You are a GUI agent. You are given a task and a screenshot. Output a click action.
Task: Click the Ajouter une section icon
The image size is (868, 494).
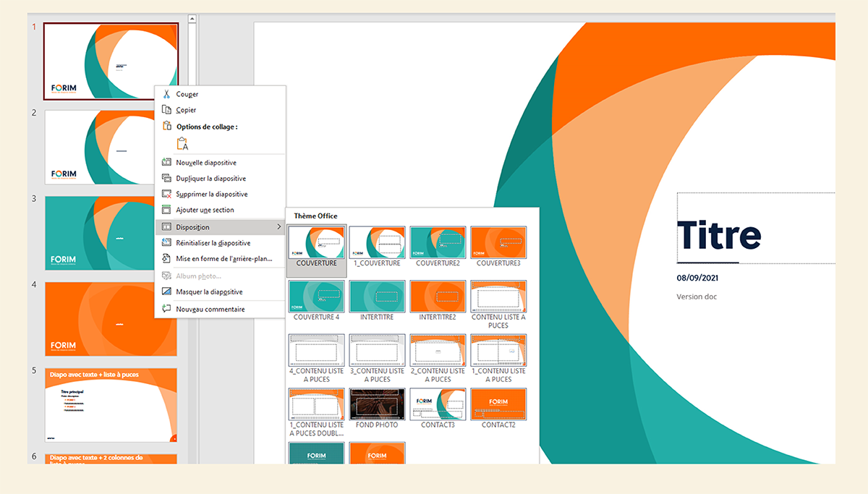(166, 210)
